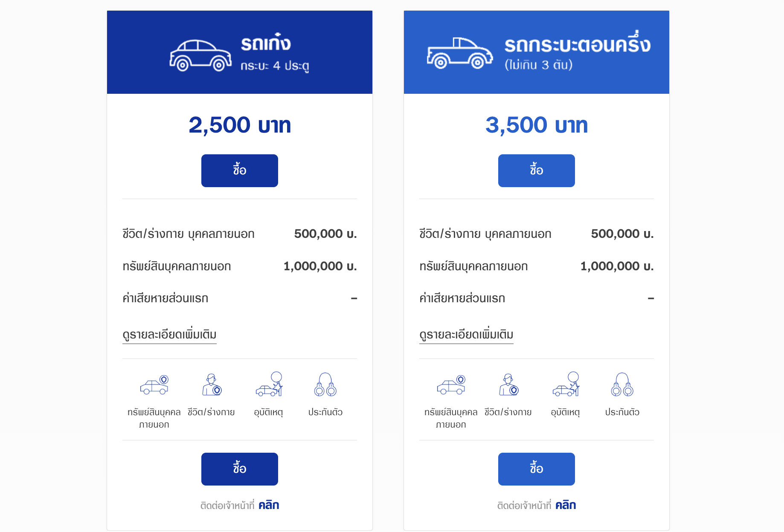Click the pickup truck icon in header
Image resolution: width=784 pixels, height=532 pixels.
460,53
